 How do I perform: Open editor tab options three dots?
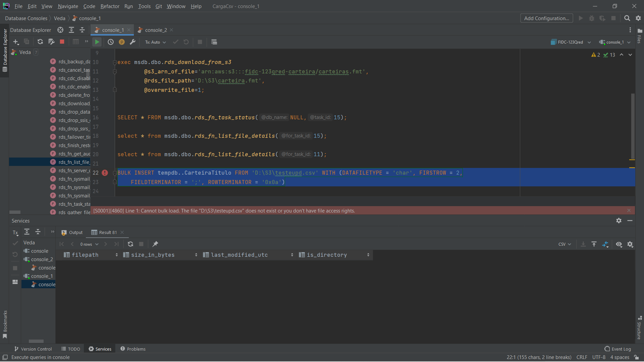[630, 30]
